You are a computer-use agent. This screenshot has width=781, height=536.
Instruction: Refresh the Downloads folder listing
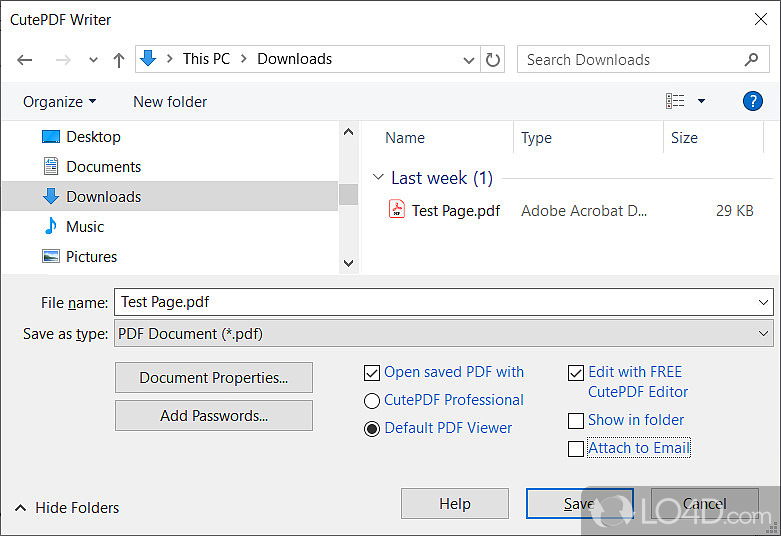click(x=493, y=60)
